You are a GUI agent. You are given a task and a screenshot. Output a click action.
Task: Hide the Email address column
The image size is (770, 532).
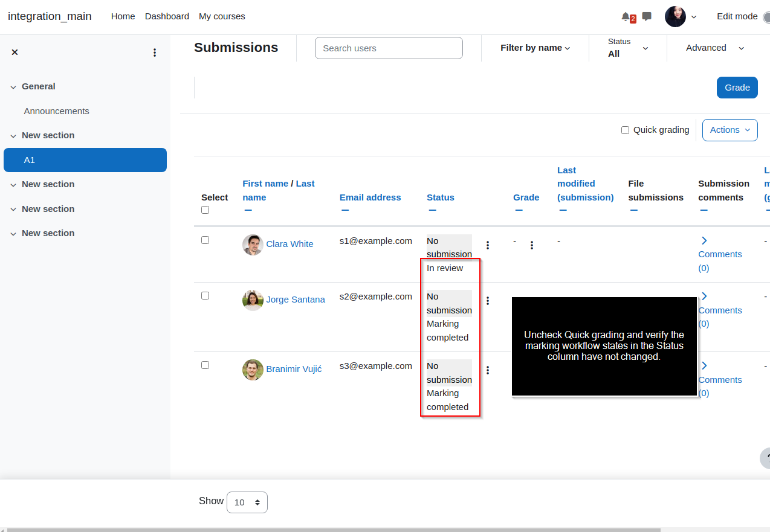pos(345,210)
